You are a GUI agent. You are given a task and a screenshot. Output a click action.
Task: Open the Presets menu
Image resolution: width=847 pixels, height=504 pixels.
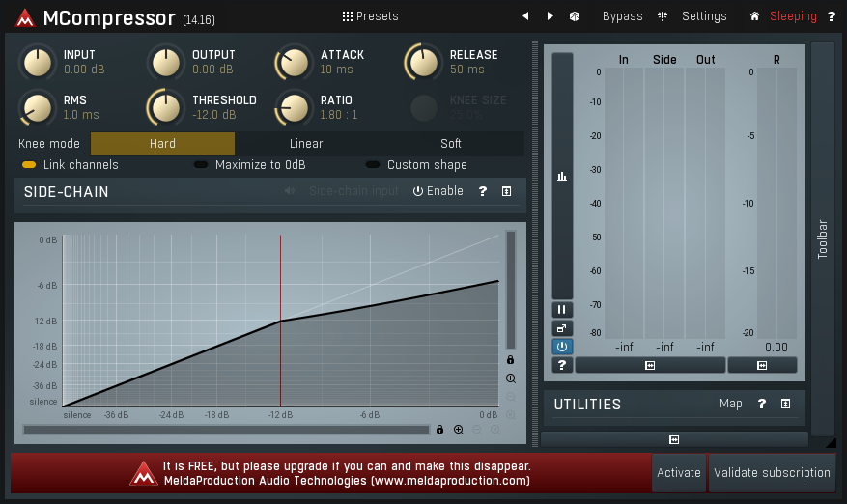click(370, 16)
